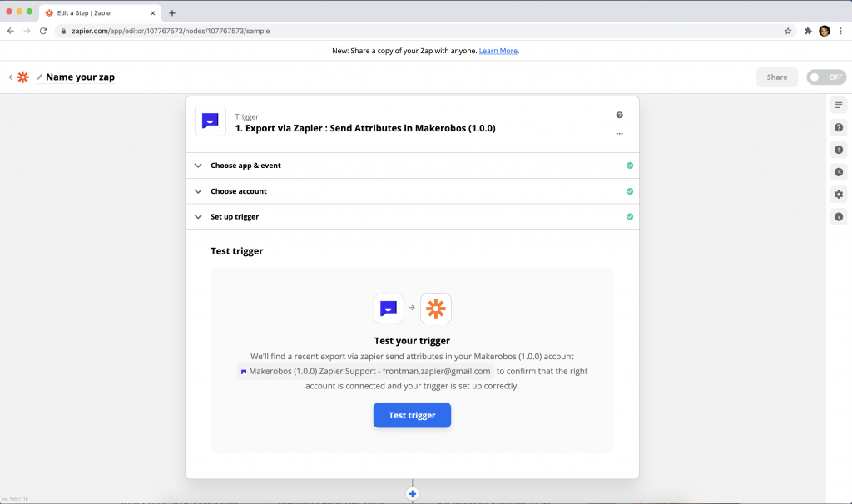Click the Makerobos icon in test panel

(389, 309)
